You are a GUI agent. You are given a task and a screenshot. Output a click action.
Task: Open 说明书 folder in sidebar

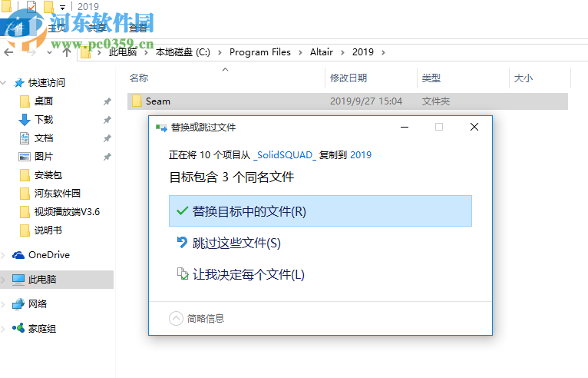48,230
